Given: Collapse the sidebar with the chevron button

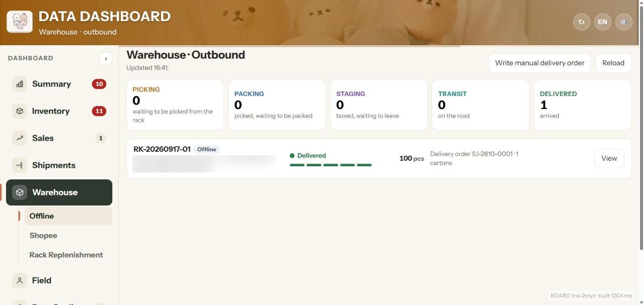Looking at the screenshot, I should click(106, 58).
